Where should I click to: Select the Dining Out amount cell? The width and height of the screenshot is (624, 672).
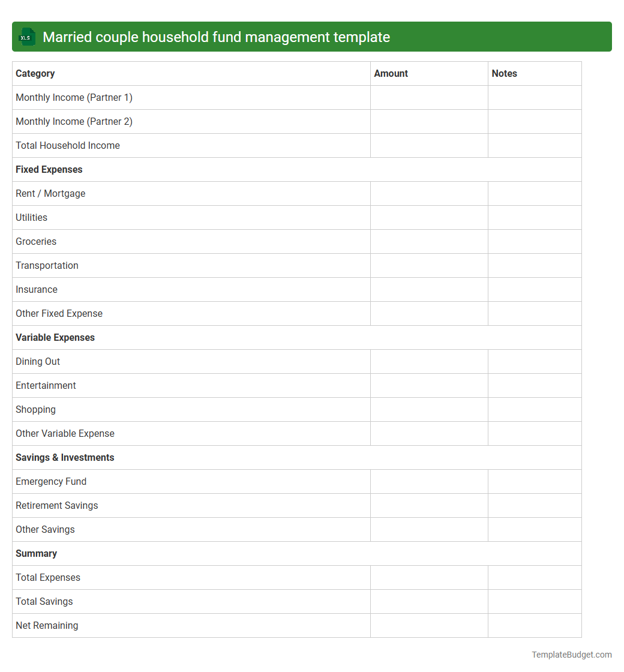coord(428,361)
